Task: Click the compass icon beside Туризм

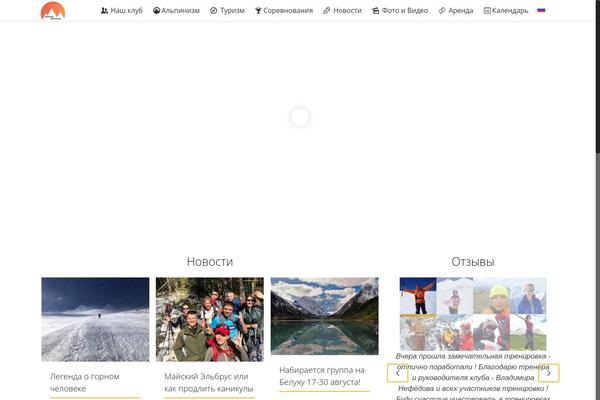Action: 214,11
